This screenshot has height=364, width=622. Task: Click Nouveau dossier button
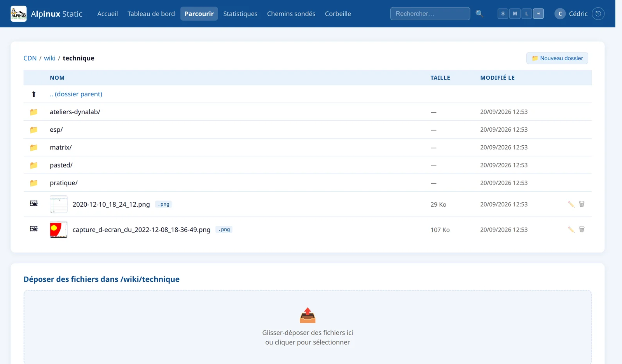557,58
